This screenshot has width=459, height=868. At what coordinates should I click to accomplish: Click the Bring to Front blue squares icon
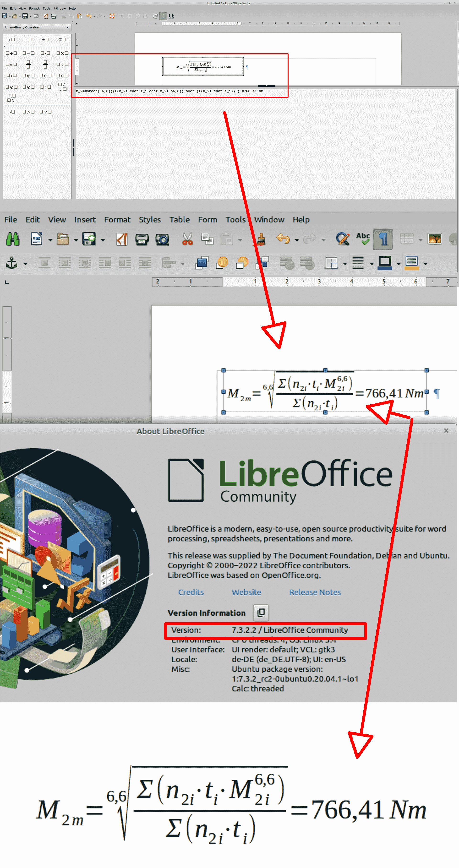202,263
